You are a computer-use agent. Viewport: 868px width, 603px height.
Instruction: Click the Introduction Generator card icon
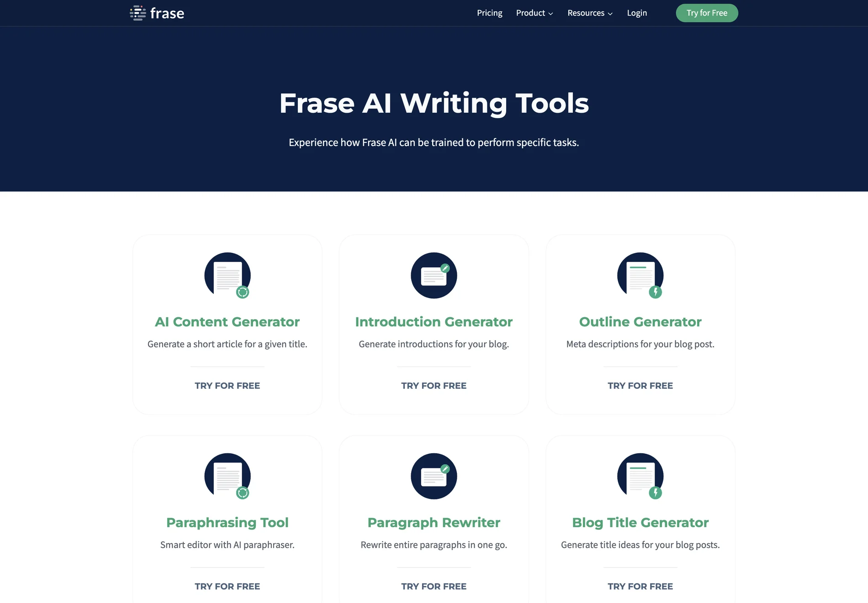434,275
